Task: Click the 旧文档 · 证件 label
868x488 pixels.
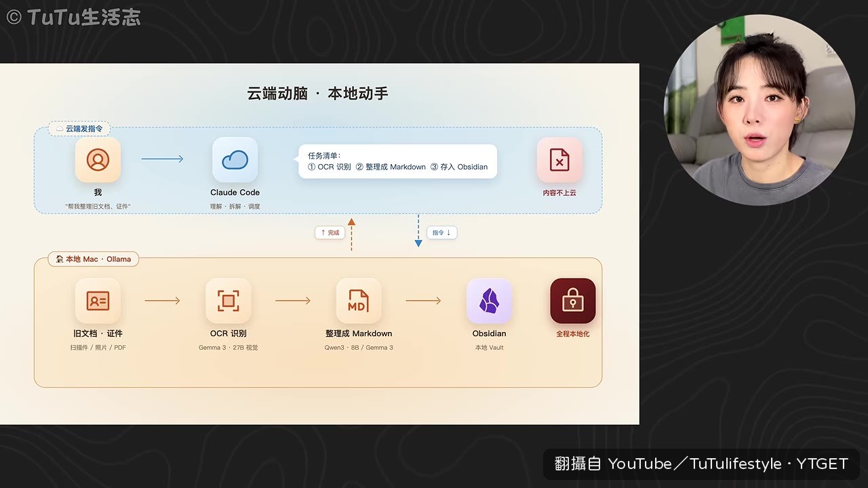Action: (x=98, y=333)
